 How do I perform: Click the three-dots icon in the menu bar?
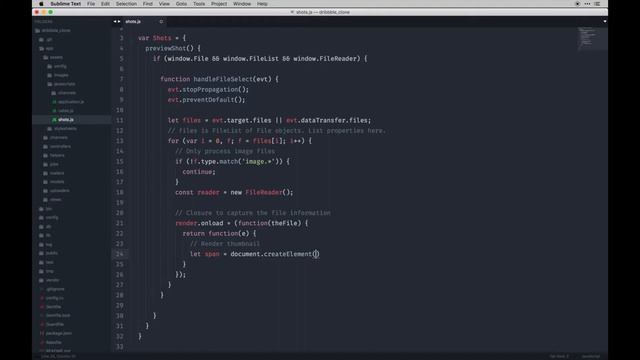[587, 4]
